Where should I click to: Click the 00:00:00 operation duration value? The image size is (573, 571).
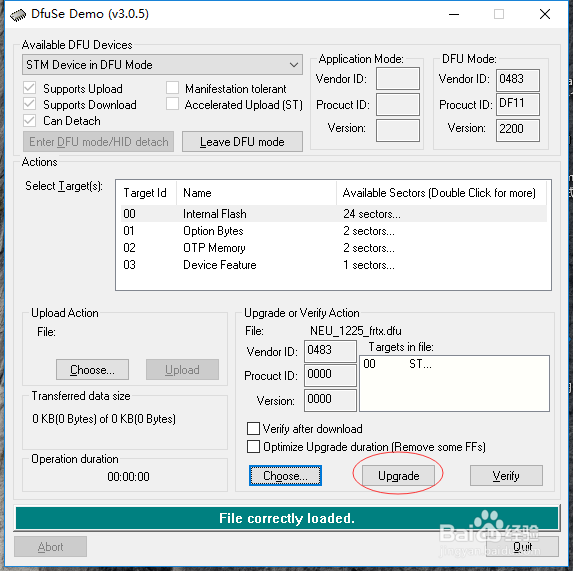[128, 476]
